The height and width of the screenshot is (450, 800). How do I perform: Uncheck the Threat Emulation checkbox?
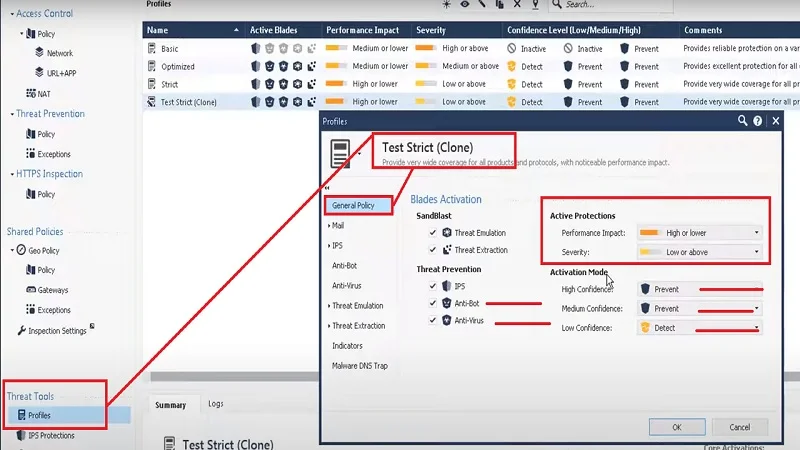click(433, 233)
